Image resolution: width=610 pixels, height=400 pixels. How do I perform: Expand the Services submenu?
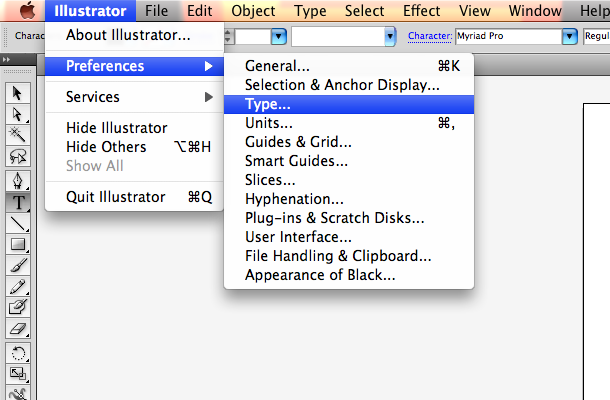tap(135, 96)
